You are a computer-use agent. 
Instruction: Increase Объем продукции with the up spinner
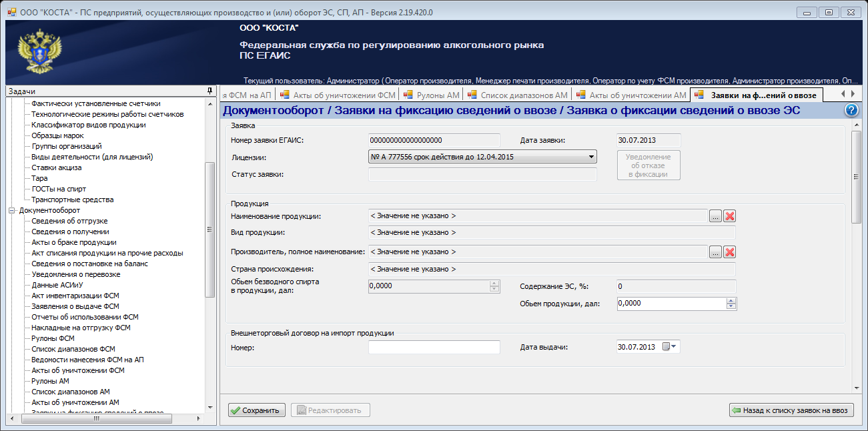732,300
